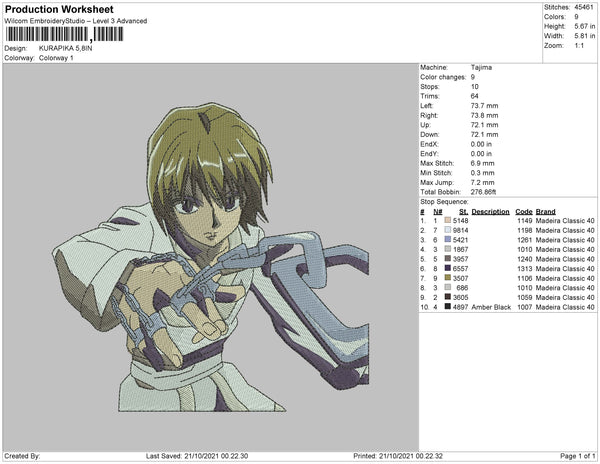
Task: Select thread code '1261'
Action: point(525,240)
